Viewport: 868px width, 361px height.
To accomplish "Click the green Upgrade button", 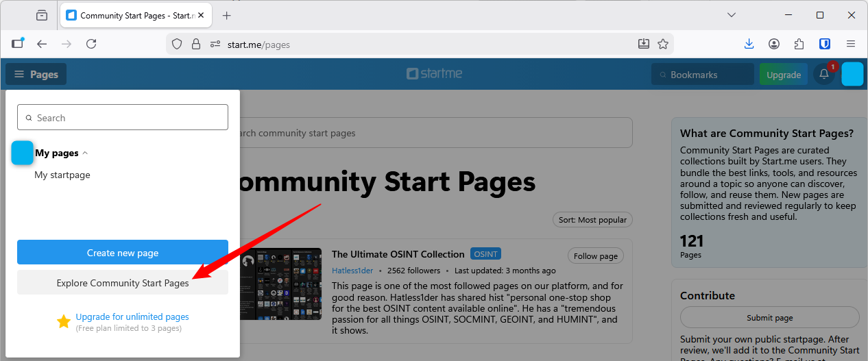I will [x=784, y=75].
